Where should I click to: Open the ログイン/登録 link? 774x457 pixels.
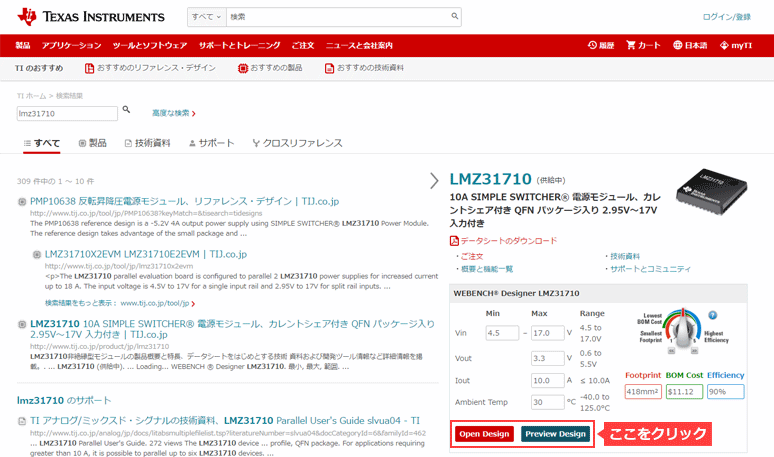coord(727,17)
